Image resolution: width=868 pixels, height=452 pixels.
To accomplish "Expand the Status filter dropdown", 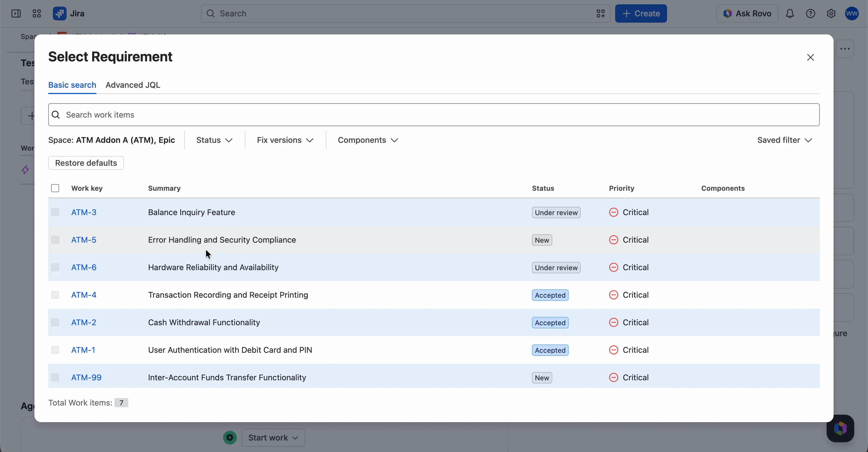I will (x=214, y=140).
